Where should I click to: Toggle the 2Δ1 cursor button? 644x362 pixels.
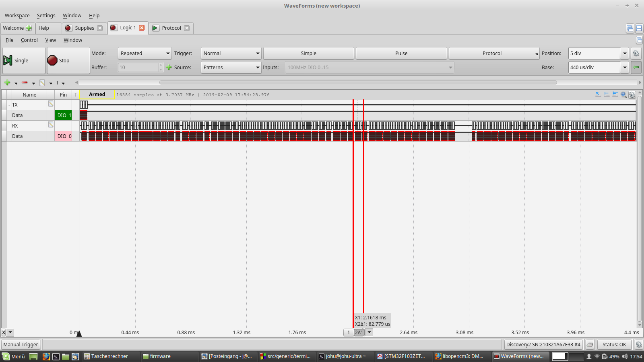coord(359,333)
